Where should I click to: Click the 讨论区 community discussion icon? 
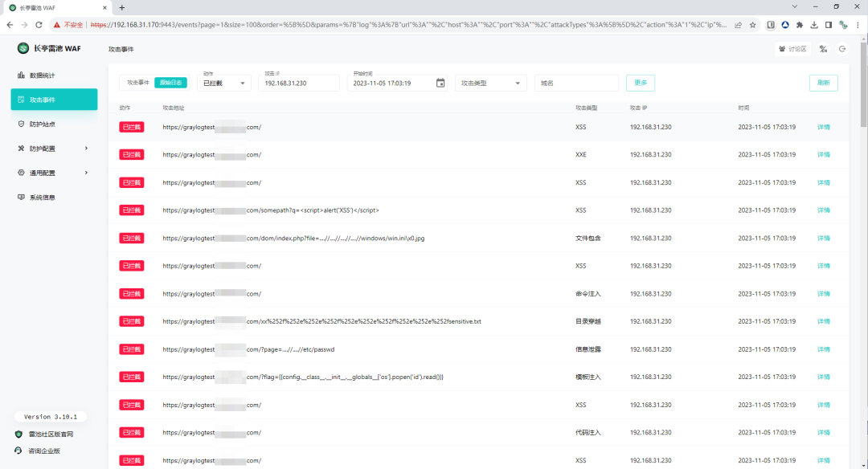793,49
